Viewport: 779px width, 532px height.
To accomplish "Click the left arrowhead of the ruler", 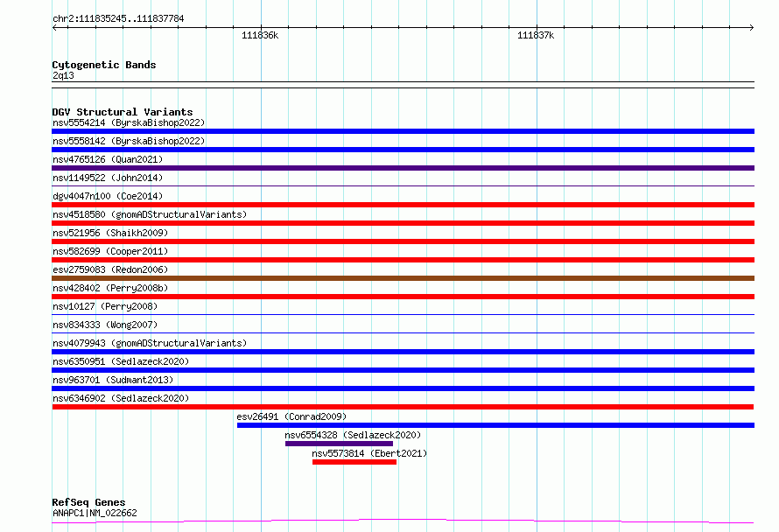I will coord(54,28).
